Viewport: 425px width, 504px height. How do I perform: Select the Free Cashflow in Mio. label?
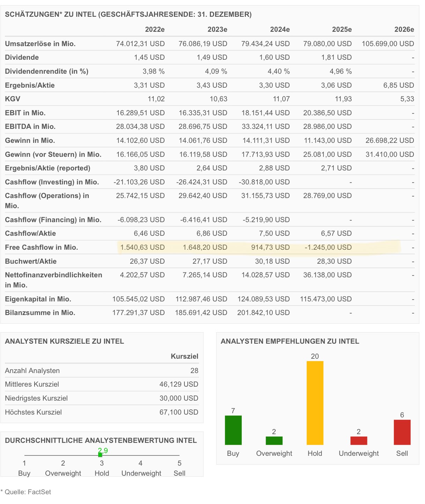[42, 247]
